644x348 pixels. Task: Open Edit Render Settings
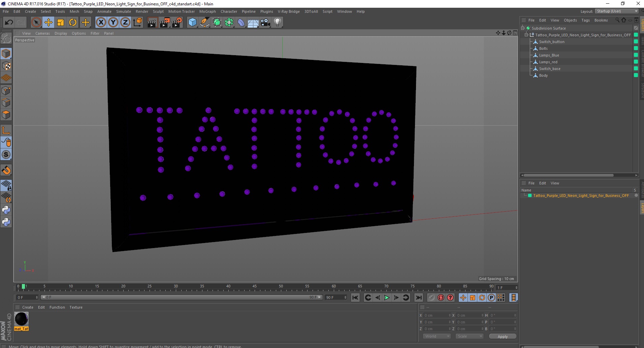177,23
